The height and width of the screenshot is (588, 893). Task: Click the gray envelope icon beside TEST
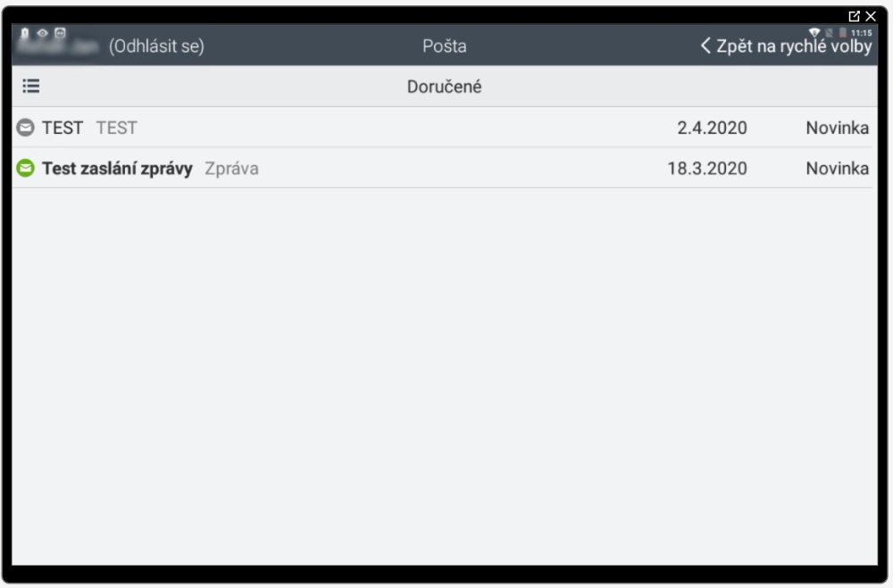[x=25, y=128]
